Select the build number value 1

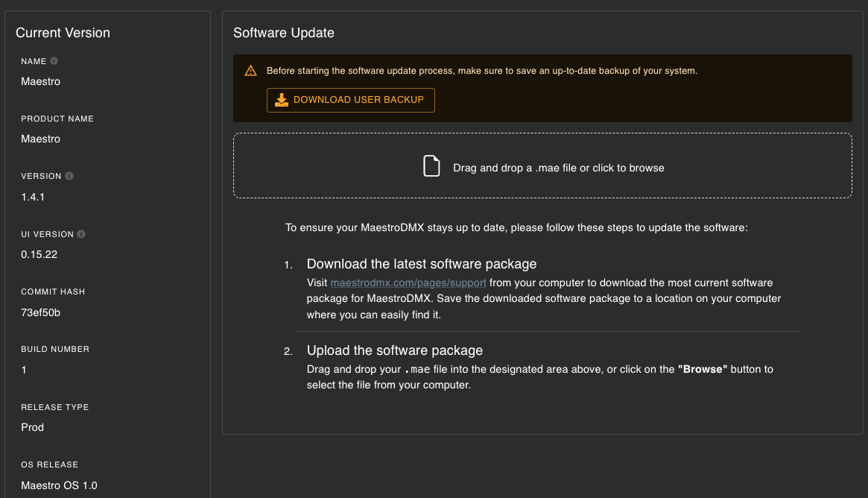tap(24, 370)
